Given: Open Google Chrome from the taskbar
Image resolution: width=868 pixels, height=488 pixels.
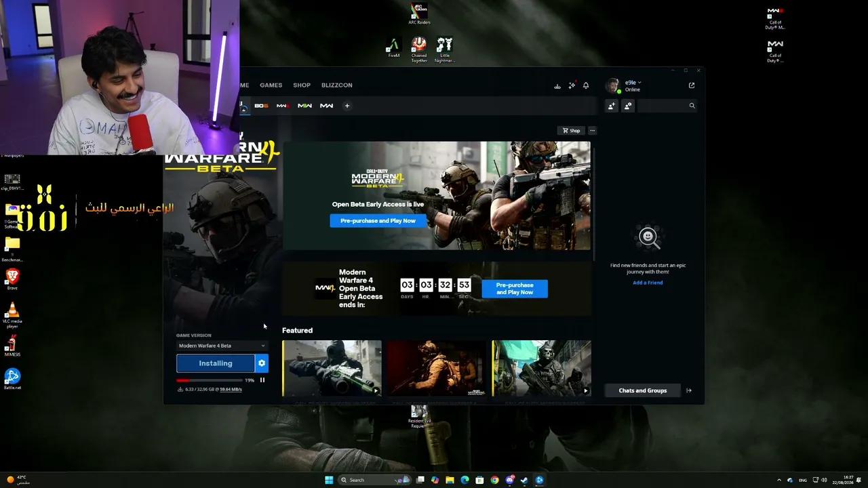Looking at the screenshot, I should [494, 480].
